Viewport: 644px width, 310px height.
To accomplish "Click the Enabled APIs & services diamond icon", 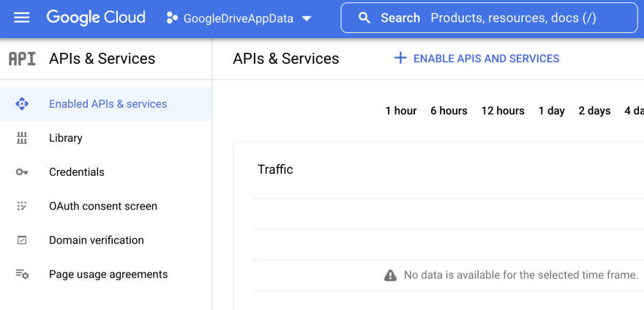I will (22, 103).
